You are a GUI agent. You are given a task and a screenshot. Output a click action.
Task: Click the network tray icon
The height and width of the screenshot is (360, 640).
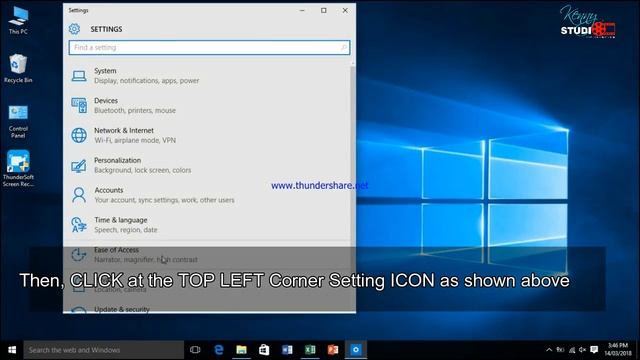(572, 350)
